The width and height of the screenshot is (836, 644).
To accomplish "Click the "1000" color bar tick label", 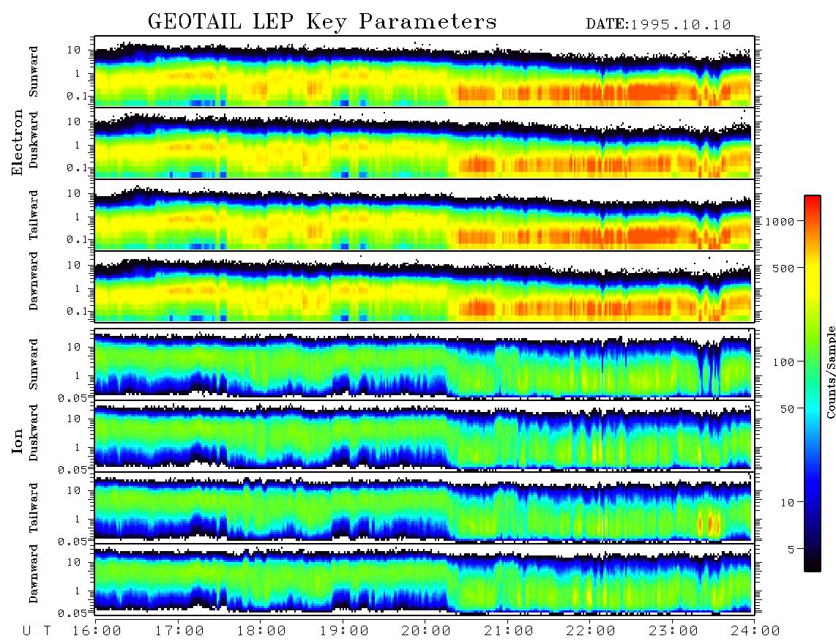I will pyautogui.click(x=780, y=221).
